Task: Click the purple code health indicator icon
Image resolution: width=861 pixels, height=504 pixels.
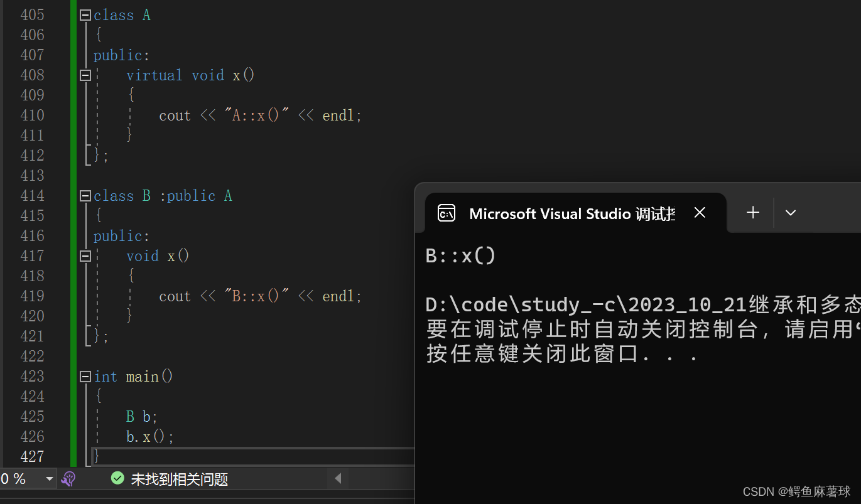Action: point(68,480)
